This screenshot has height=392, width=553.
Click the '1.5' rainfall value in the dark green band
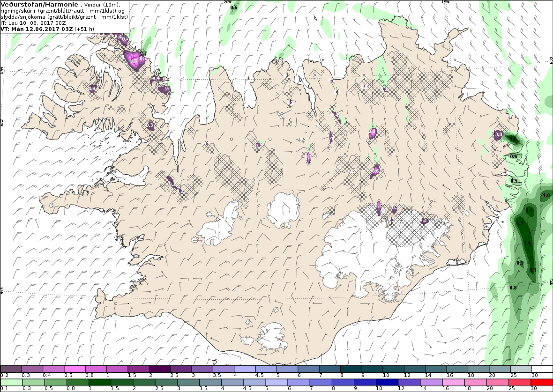(x=527, y=243)
